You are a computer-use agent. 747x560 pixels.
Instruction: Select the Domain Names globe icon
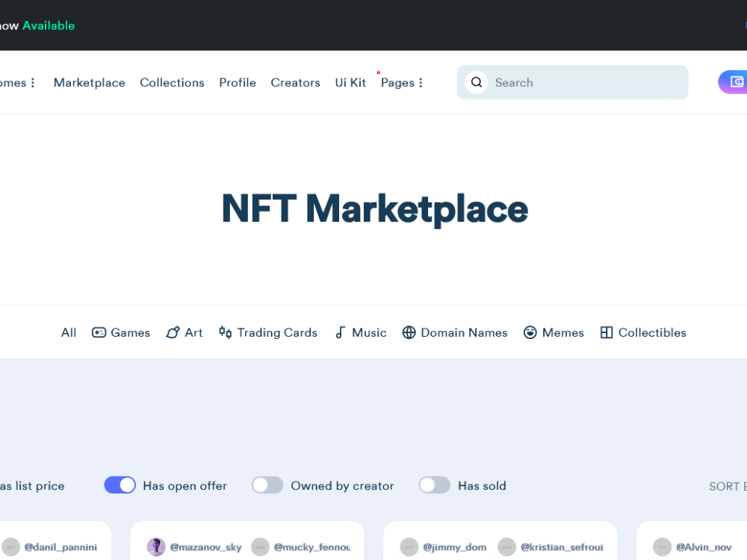pos(409,332)
